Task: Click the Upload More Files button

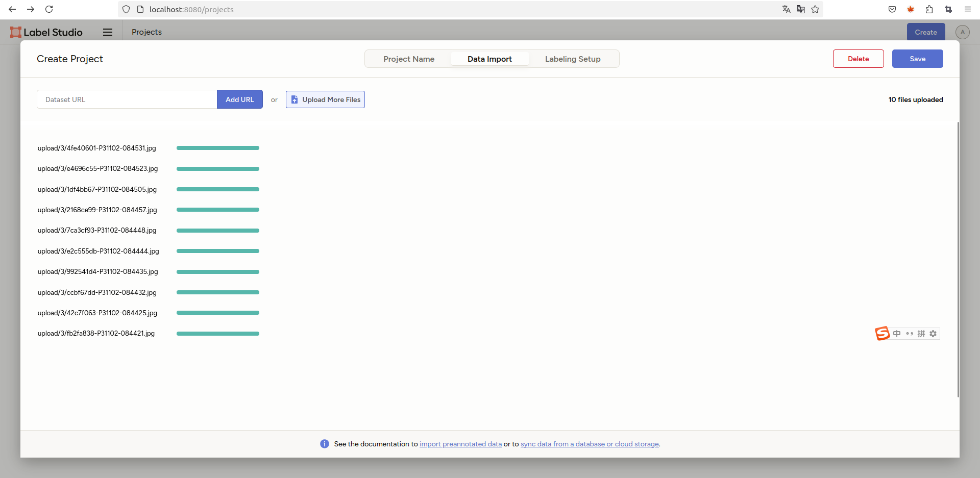Action: point(325,99)
